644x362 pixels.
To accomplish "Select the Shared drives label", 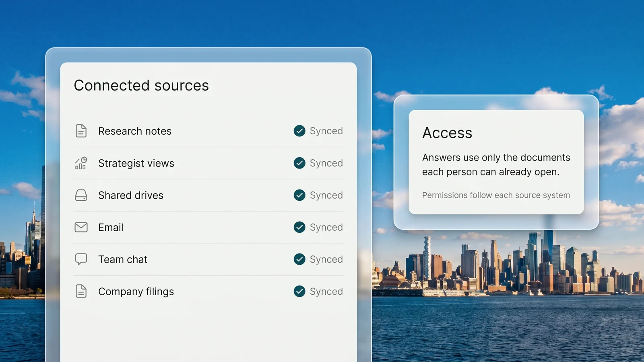I will (131, 195).
